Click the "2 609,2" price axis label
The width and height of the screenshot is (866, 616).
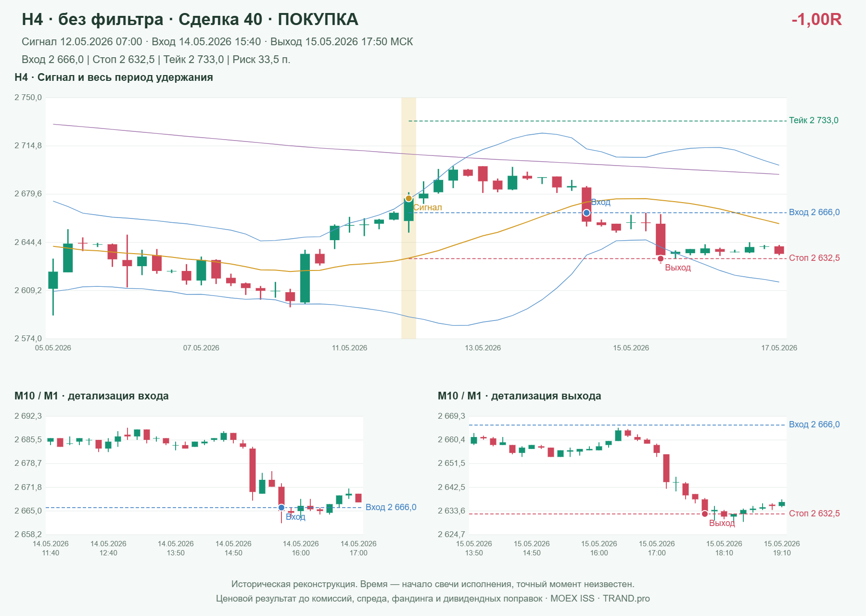pyautogui.click(x=28, y=290)
